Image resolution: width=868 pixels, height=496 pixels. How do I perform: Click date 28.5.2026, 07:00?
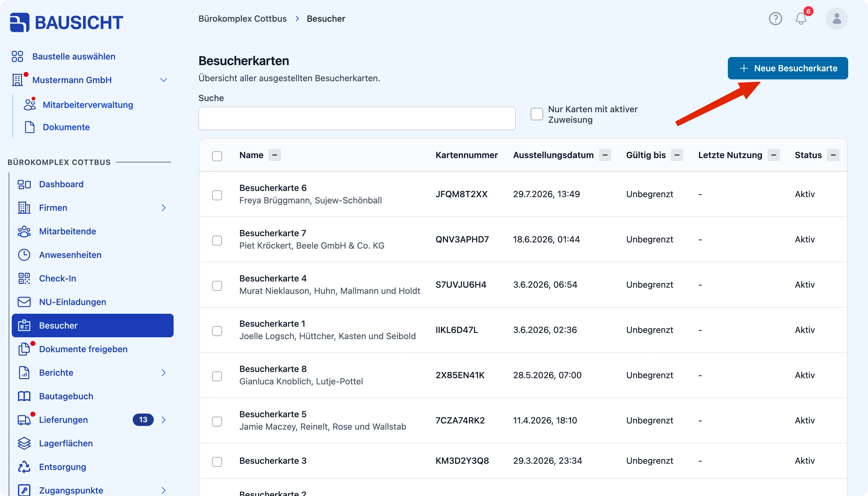[x=547, y=375]
